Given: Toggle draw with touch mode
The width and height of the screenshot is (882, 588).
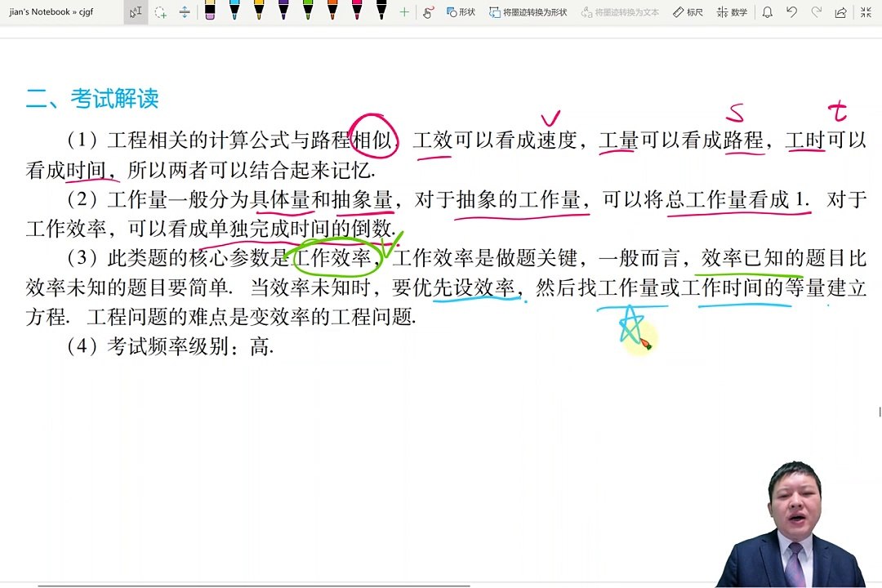Looking at the screenshot, I should 429,11.
